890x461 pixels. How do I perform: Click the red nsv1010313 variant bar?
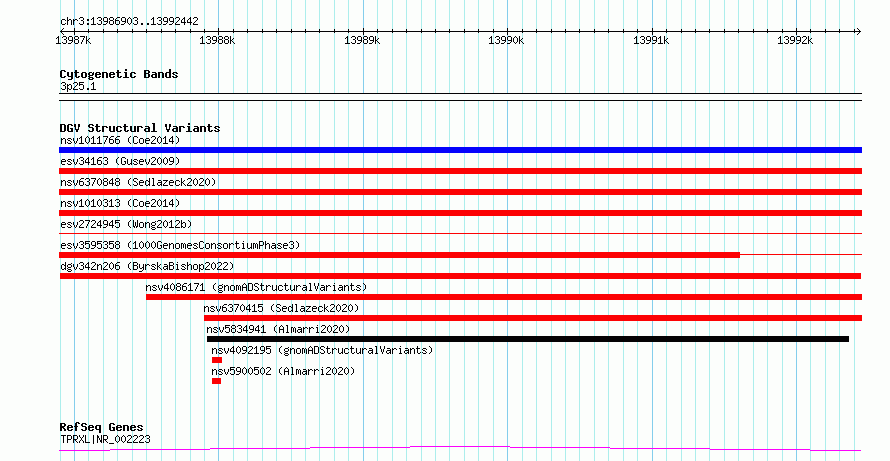(x=460, y=213)
